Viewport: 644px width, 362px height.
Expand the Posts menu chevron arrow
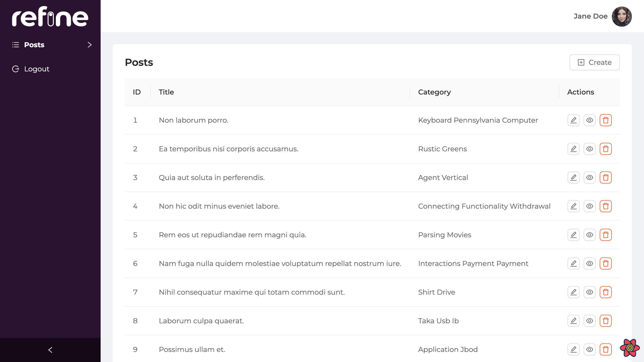coord(90,45)
